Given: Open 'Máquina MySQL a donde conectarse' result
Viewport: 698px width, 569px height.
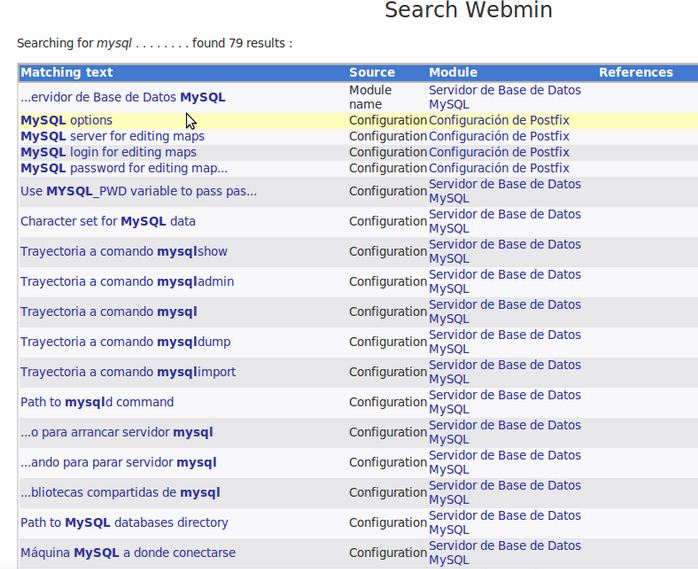Looking at the screenshot, I should point(128,552).
